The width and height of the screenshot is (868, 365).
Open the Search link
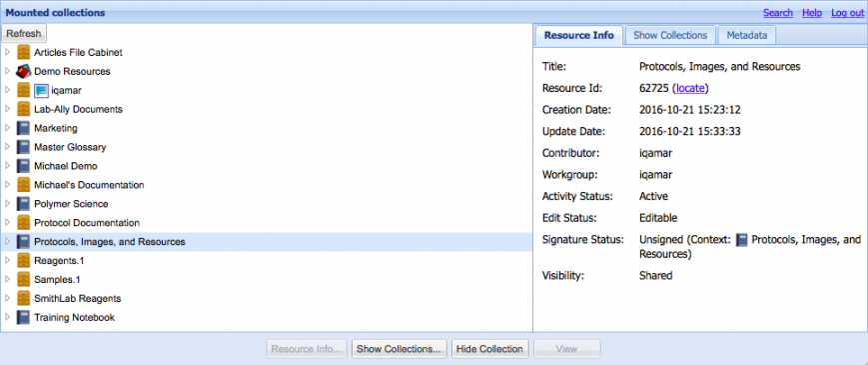coord(778,13)
